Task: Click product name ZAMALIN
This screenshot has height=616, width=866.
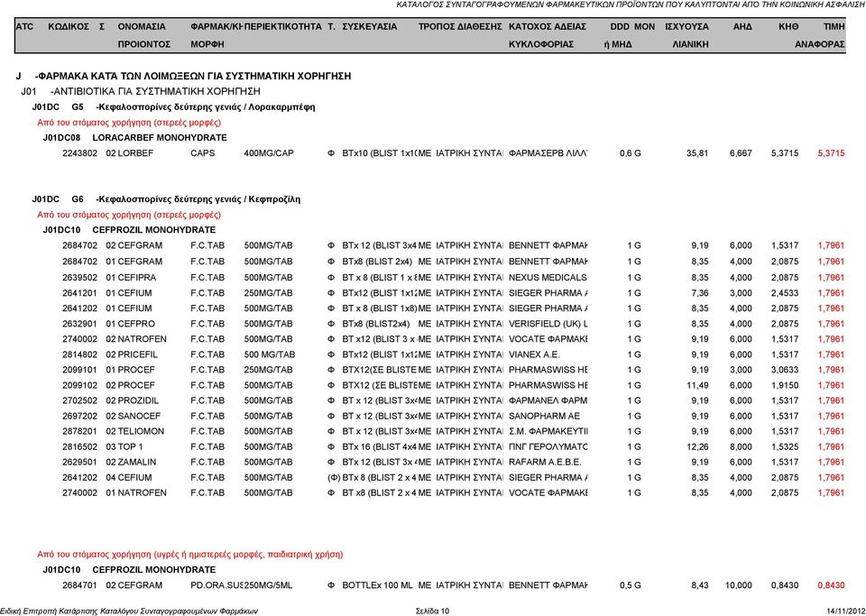Action: point(137,462)
